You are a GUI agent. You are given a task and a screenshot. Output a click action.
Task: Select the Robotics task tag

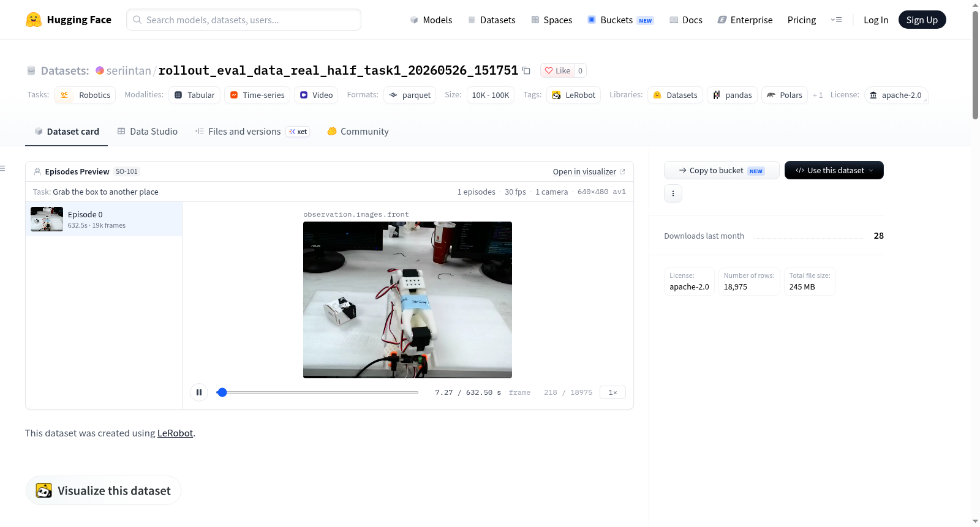pos(85,95)
